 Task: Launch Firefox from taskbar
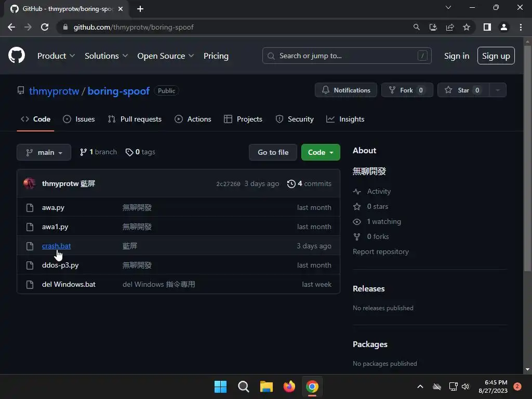(289, 387)
